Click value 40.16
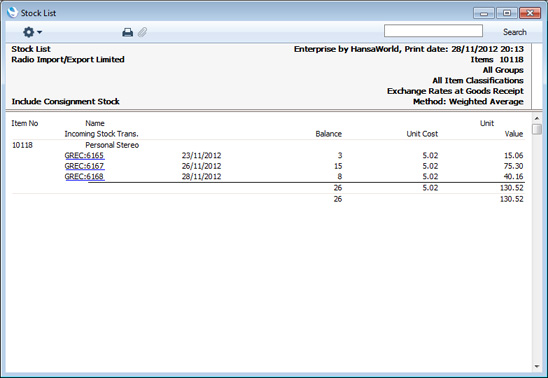This screenshot has height=378, width=548. tap(513, 176)
